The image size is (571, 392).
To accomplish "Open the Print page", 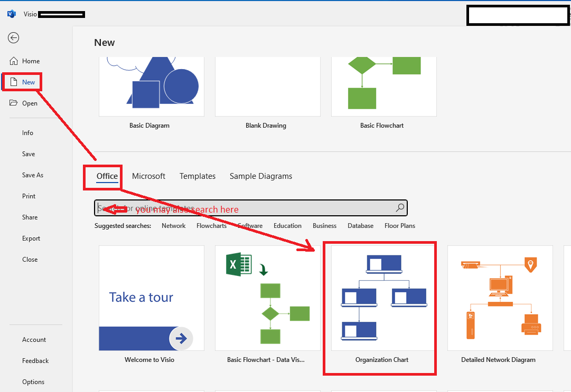I will (x=29, y=196).
